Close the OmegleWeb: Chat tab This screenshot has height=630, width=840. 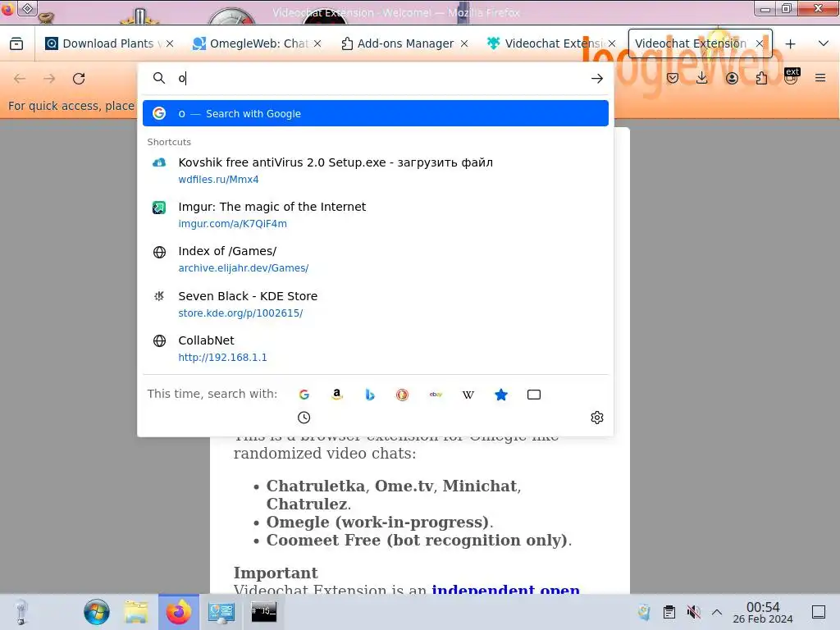[317, 43]
